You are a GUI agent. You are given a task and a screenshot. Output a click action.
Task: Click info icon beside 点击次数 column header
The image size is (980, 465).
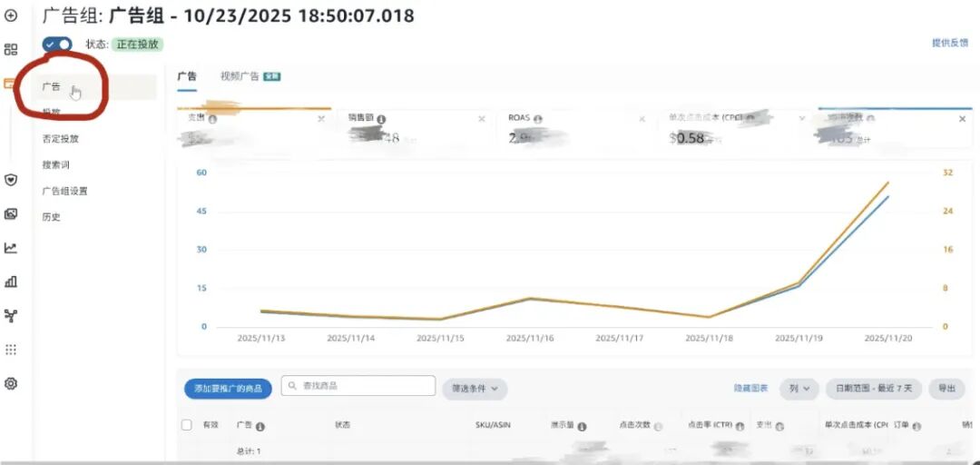coord(658,426)
